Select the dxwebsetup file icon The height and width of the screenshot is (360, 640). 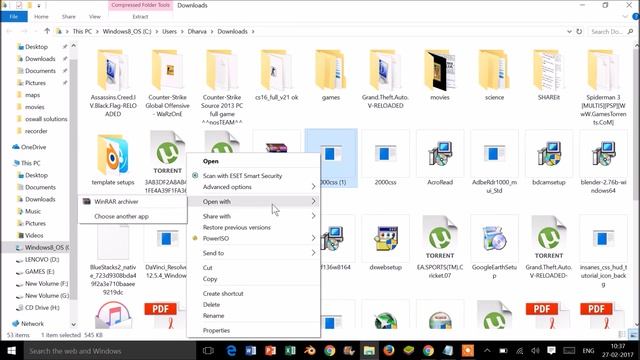(x=385, y=238)
